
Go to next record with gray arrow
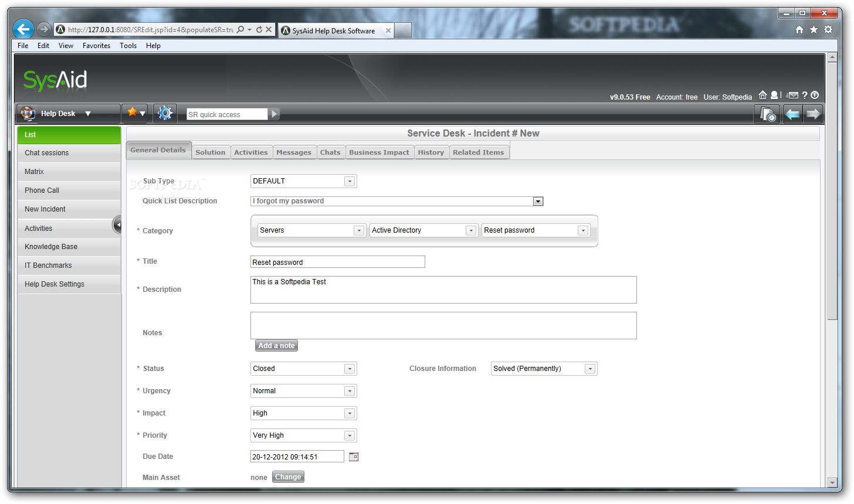pyautogui.click(x=813, y=114)
